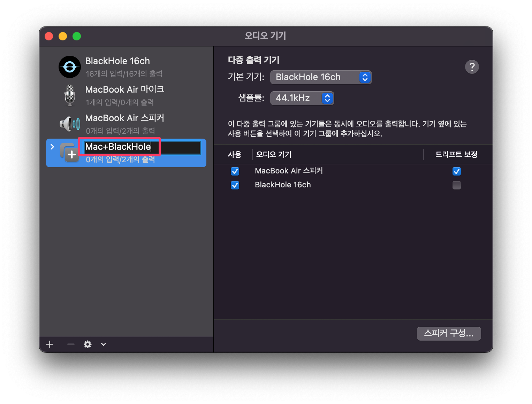The height and width of the screenshot is (404, 532).
Task: Click the 1개의 입력/0개의 출력 subtitle
Action: pos(120,102)
